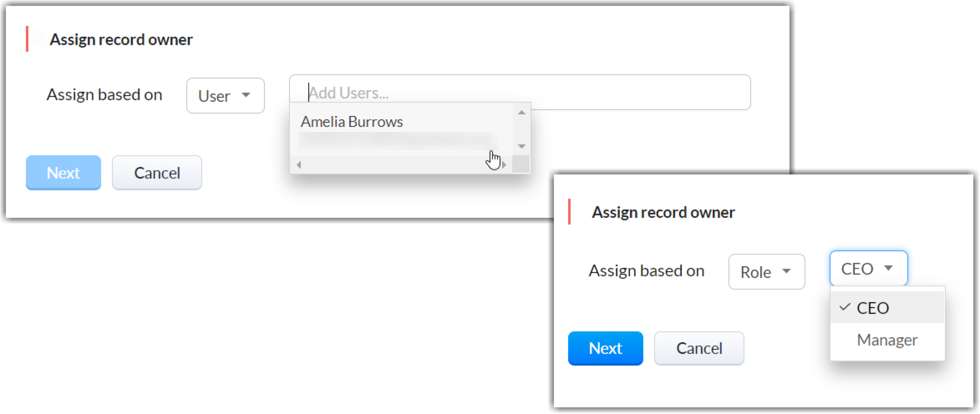
Task: Select Amelia Burrows from user suggestions
Action: (352, 122)
